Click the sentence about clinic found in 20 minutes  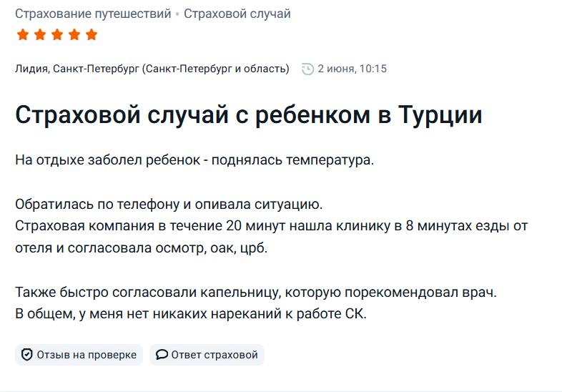(x=271, y=237)
